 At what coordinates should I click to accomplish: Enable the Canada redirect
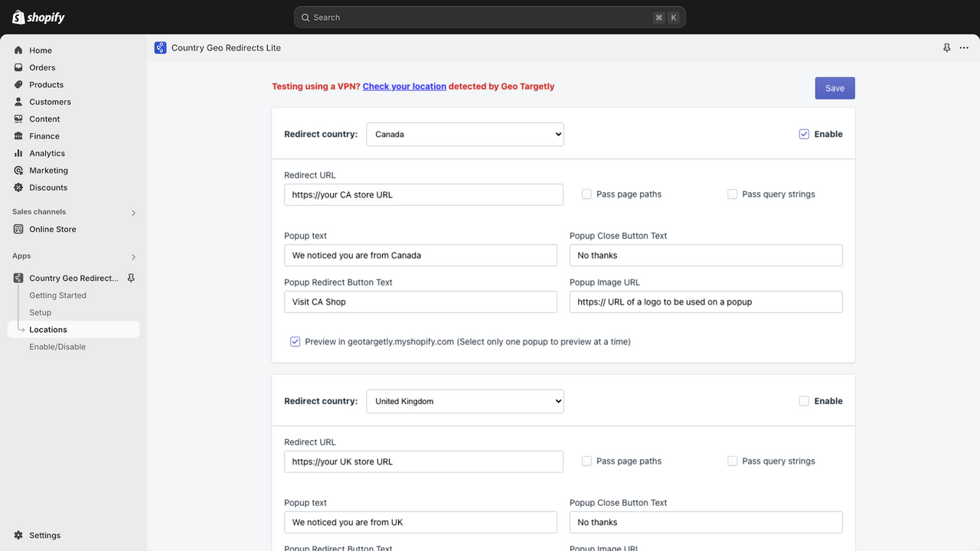(804, 133)
